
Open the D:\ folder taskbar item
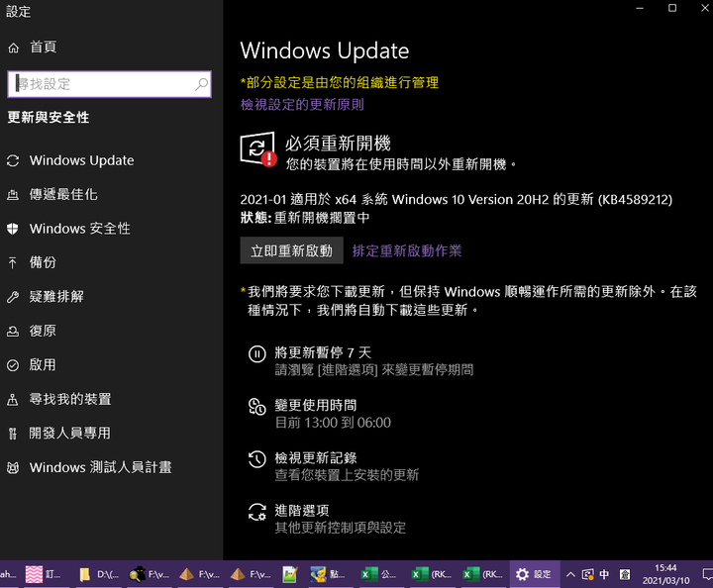(x=99, y=574)
